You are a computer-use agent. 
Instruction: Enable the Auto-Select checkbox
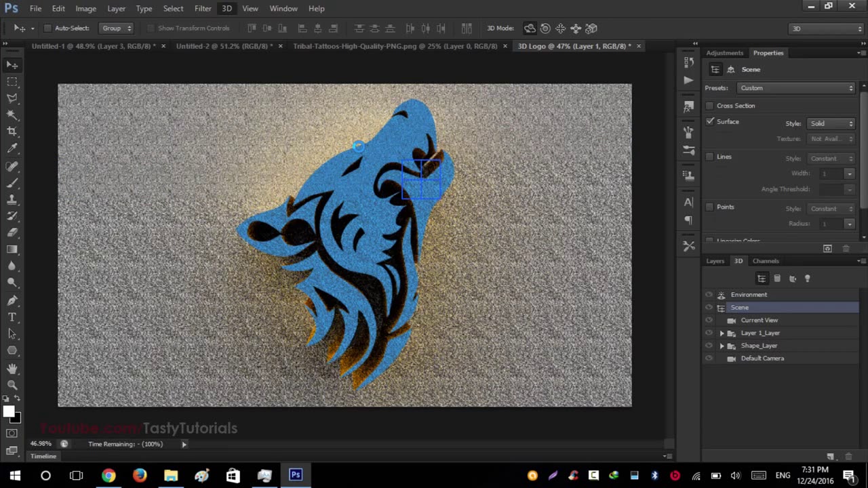[x=47, y=28]
